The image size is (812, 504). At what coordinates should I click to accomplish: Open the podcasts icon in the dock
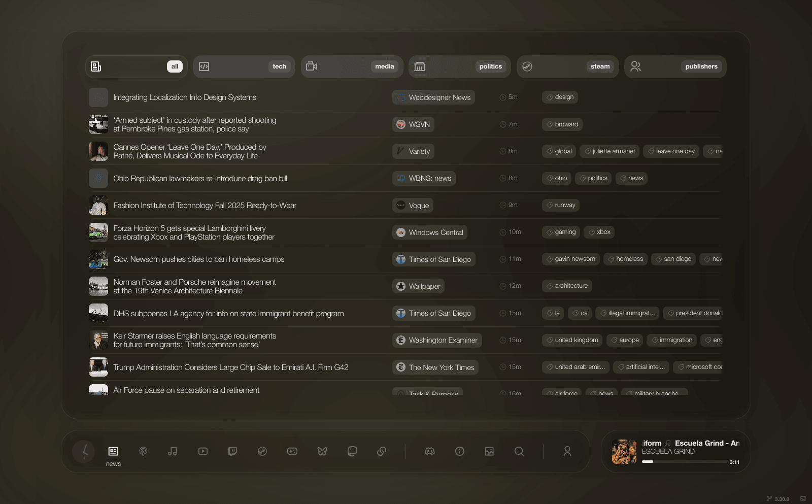point(143,451)
